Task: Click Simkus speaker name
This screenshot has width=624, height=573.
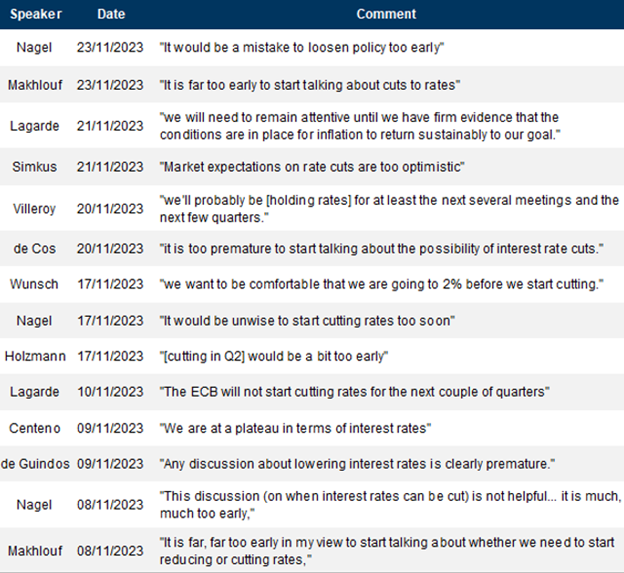Action: click(x=34, y=167)
